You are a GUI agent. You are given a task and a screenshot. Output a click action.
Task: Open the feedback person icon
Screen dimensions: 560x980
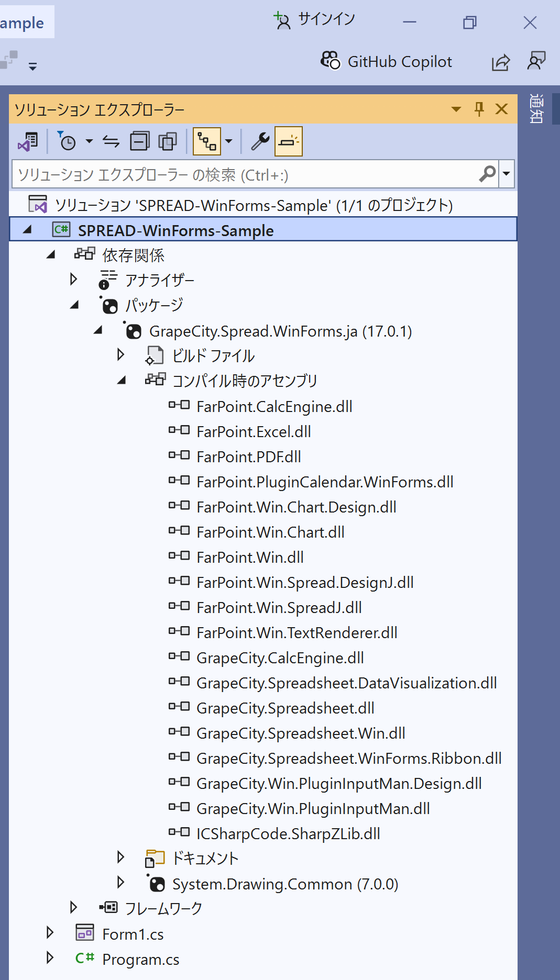pos(536,61)
